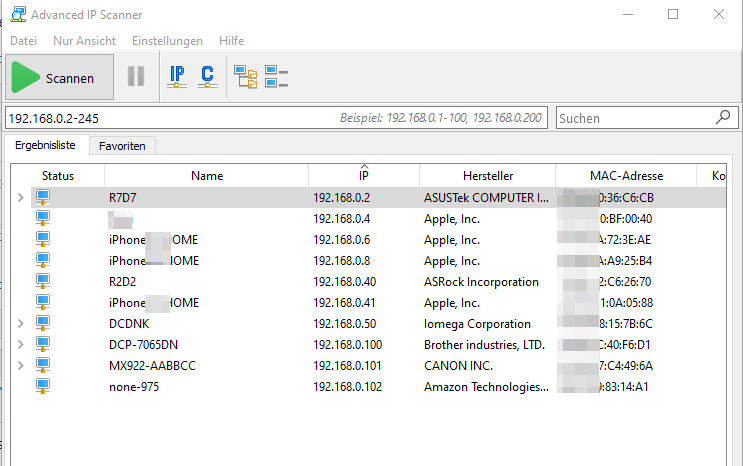The image size is (743, 466).
Task: Expand the R7D7 device row
Action: 20,197
